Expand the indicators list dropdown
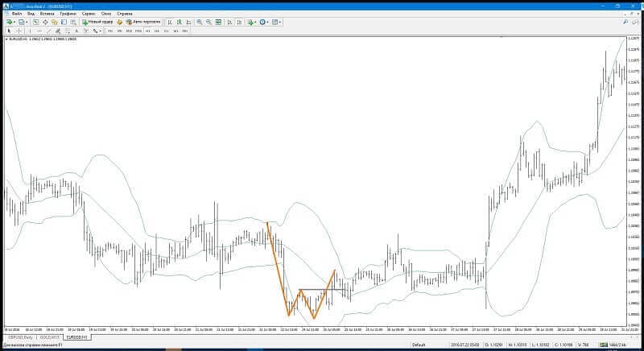 pos(255,22)
